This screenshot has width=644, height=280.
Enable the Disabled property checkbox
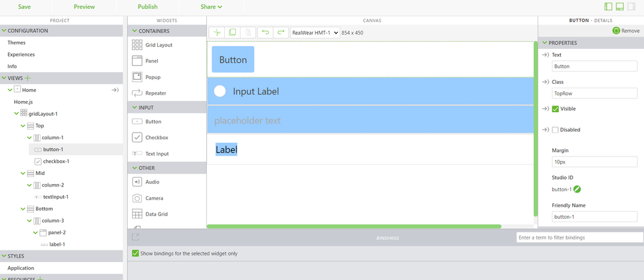[x=555, y=129]
